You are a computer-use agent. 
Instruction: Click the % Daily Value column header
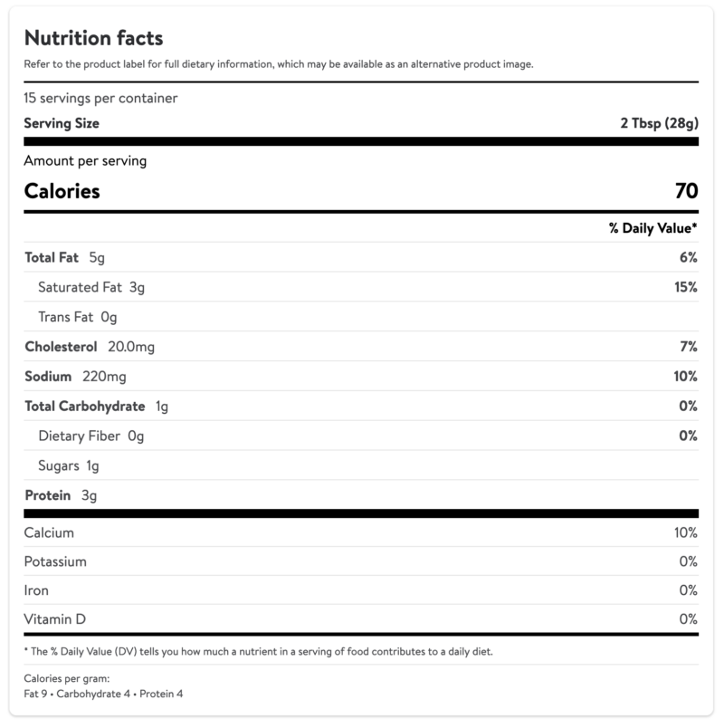click(x=653, y=228)
